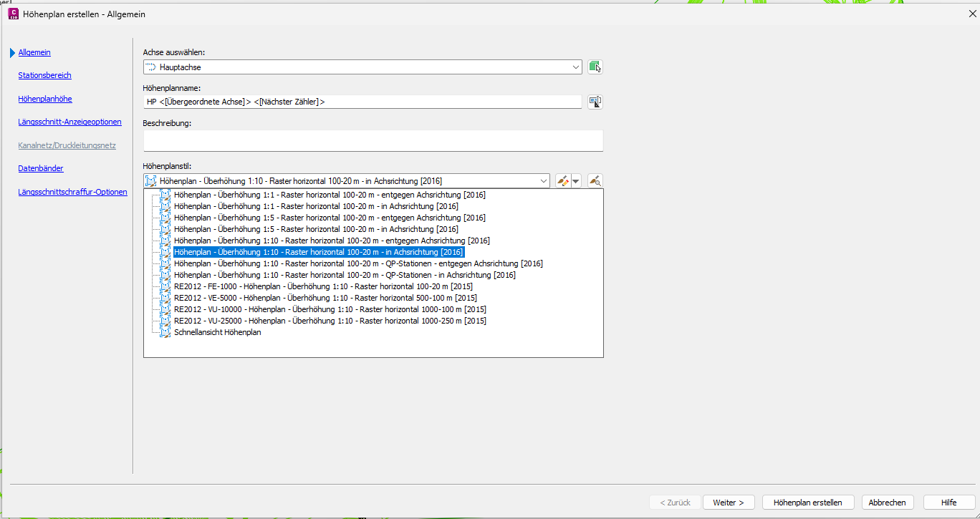This screenshot has width=980, height=519.
Task: Click the pick alignment from drawing icon
Action: point(595,67)
